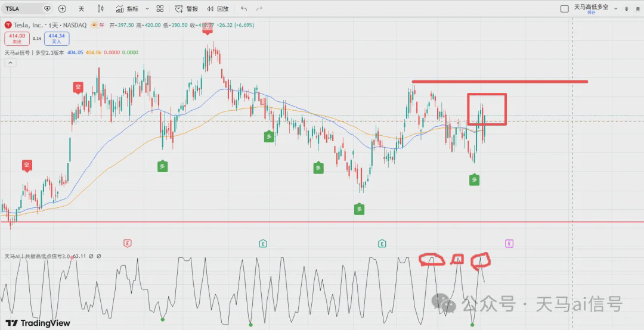Screen dimensions: 644x330
Task: Click the purple E upcoming earnings marker
Action: (509, 244)
